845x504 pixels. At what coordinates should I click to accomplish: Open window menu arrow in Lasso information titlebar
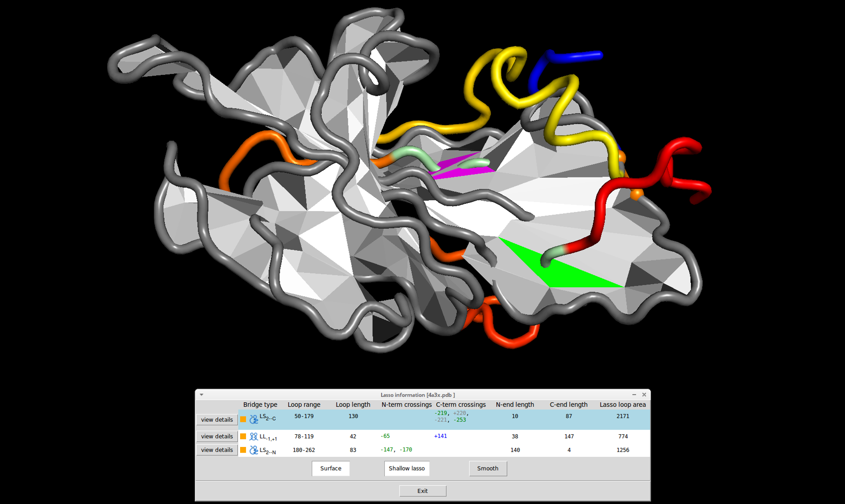tap(201, 395)
